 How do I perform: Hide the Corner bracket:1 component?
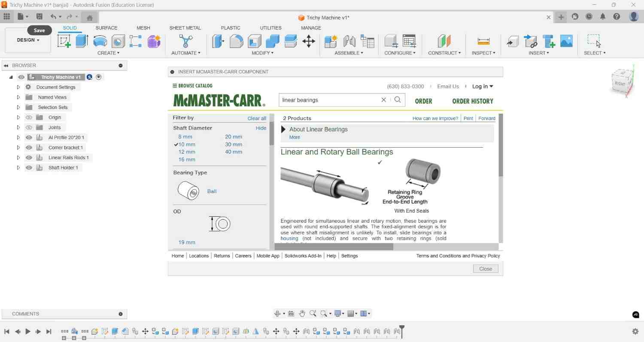29,147
